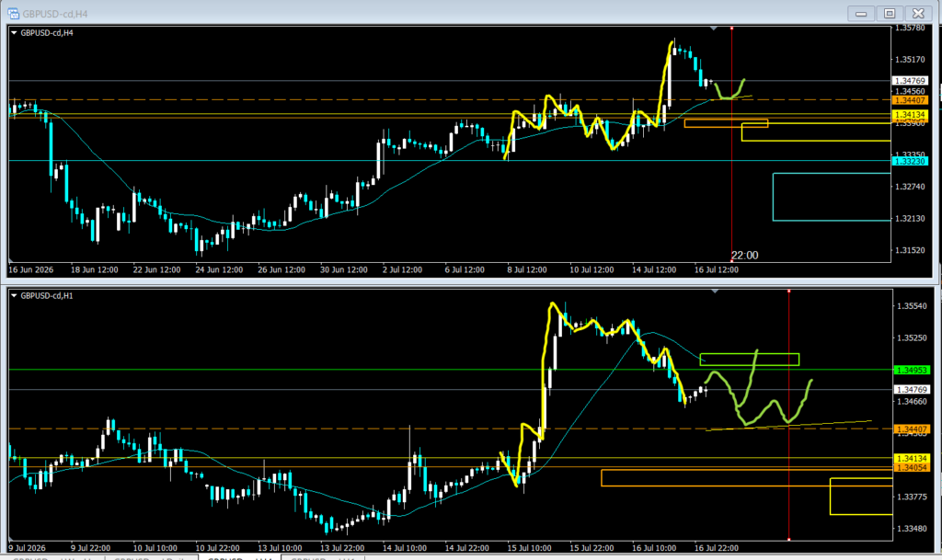
Task: Click the 1.33480 price scale value on H1 chart
Action: tap(912, 529)
